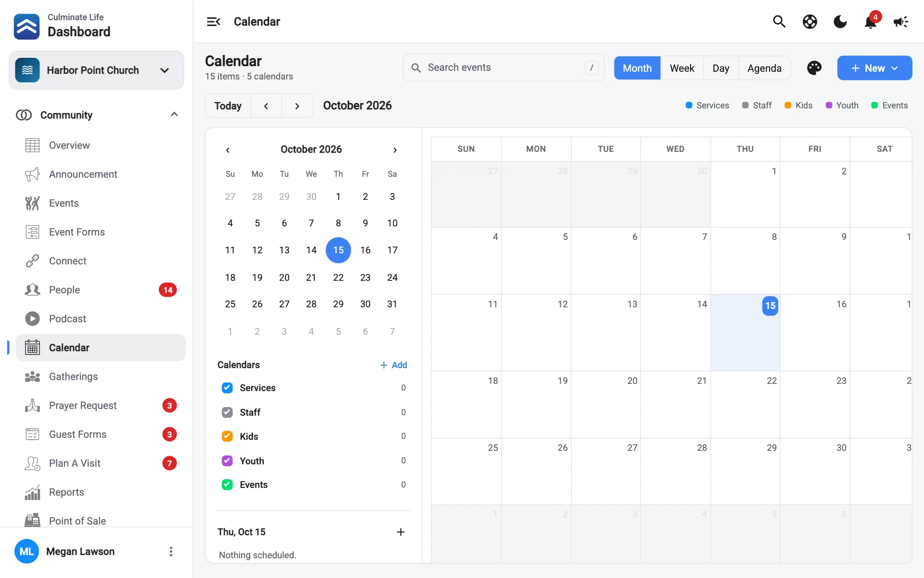924x578 pixels.
Task: Click the Kids legend color dot
Action: click(788, 105)
